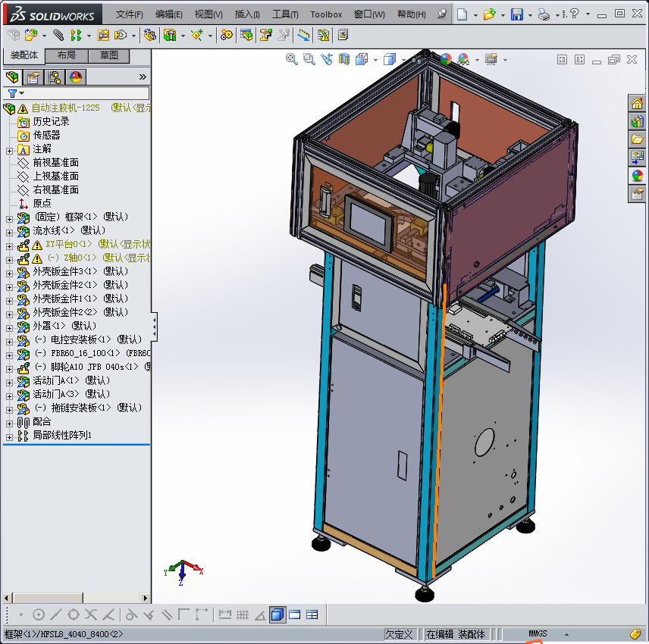Toggle the center point snap icon
The width and height of the screenshot is (649, 644).
(x=39, y=614)
